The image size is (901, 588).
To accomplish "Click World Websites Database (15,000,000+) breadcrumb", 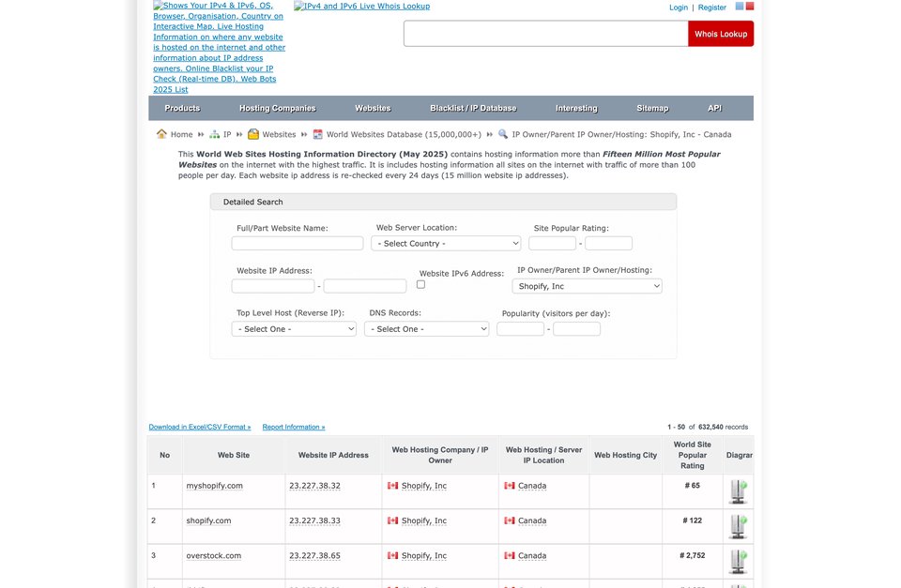I will click(404, 134).
